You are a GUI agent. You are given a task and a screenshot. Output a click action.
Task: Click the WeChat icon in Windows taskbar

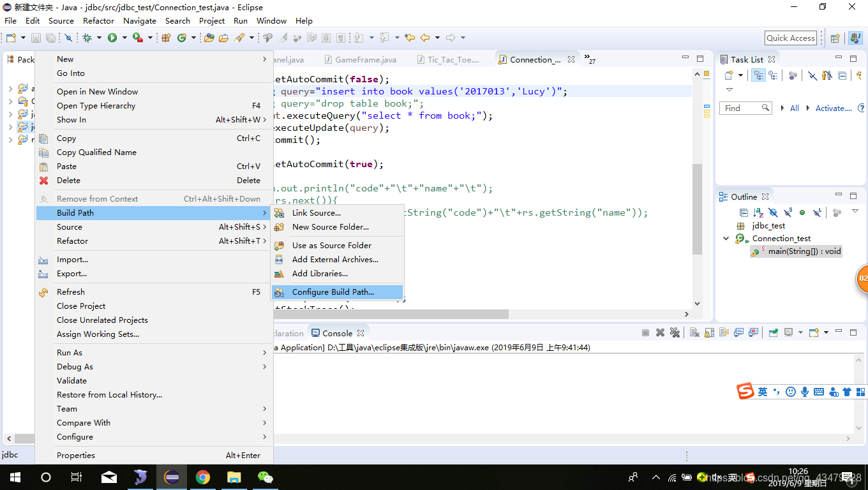tap(265, 477)
